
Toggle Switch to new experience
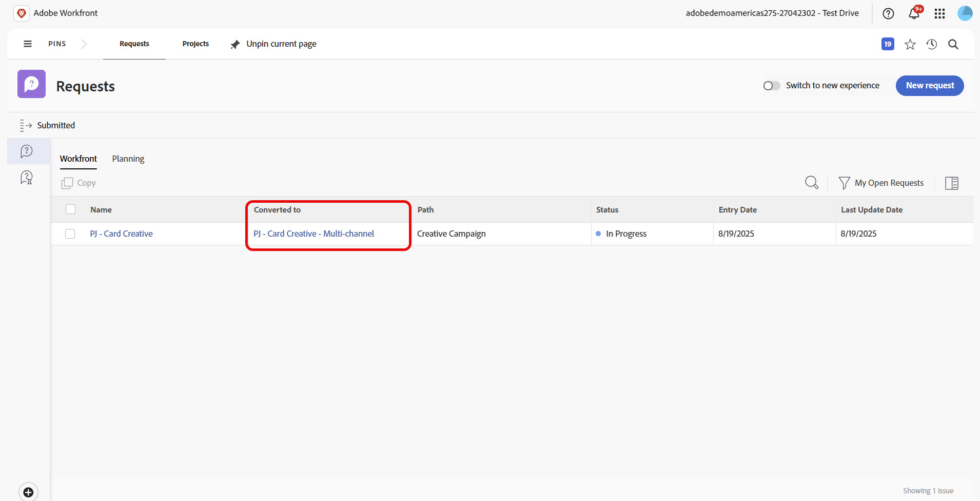click(772, 86)
